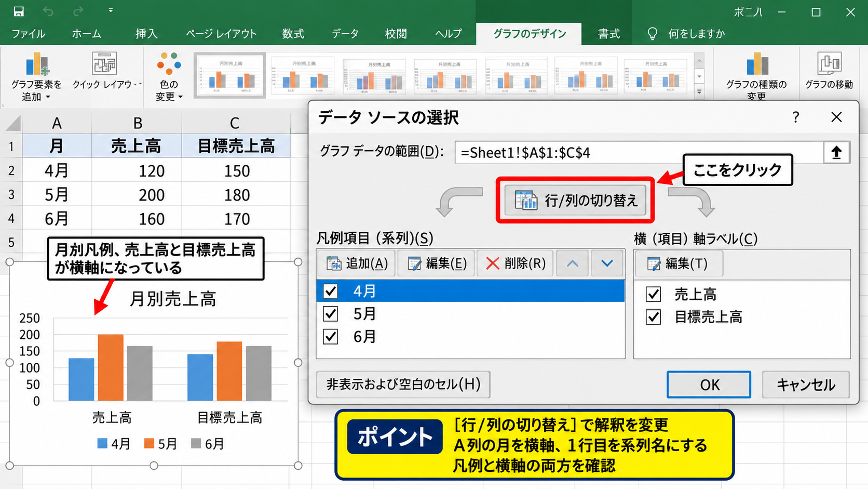Image resolution: width=868 pixels, height=489 pixels.
Task: Click 編集(T) axis label button
Action: coord(678,264)
